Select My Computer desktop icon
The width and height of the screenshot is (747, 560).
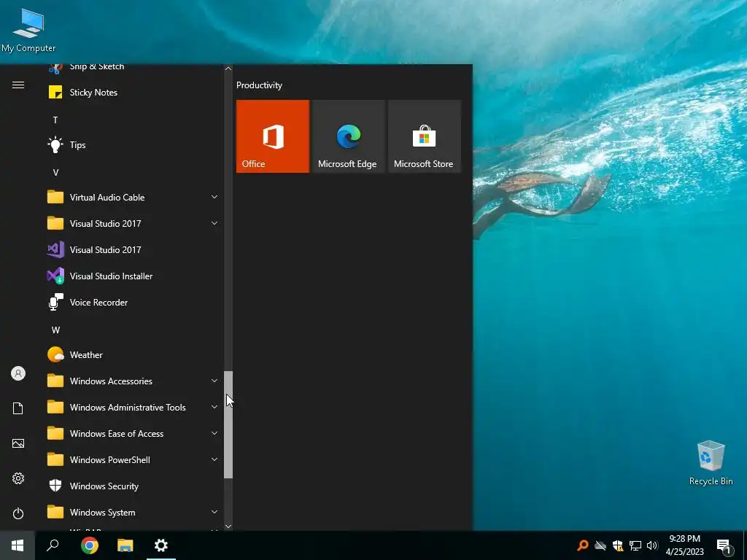click(28, 29)
